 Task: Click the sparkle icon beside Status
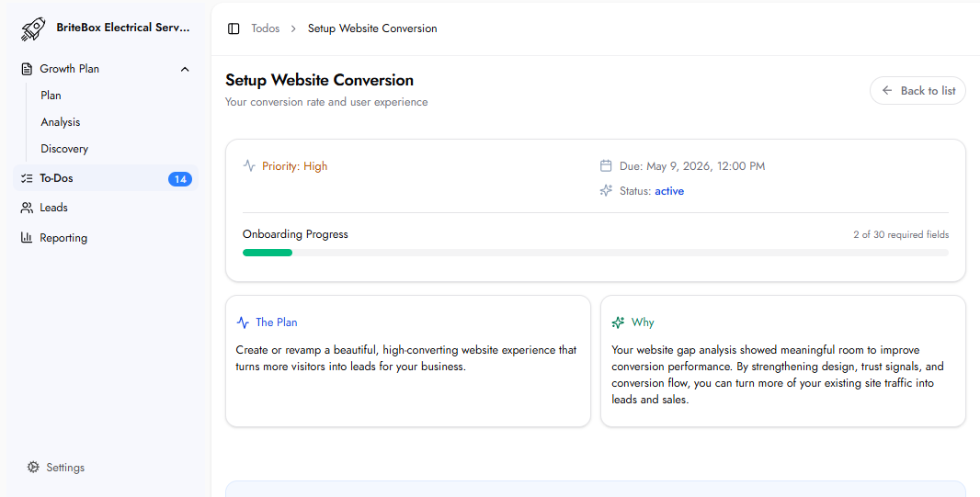606,191
